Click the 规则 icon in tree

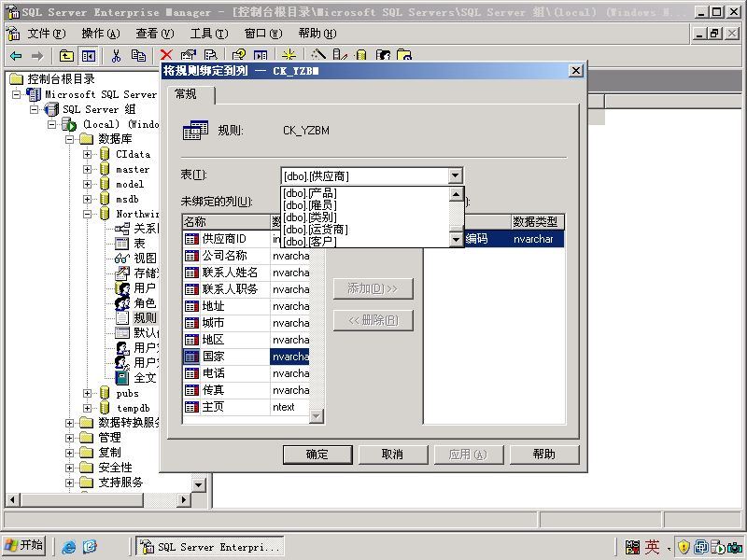coord(122,317)
